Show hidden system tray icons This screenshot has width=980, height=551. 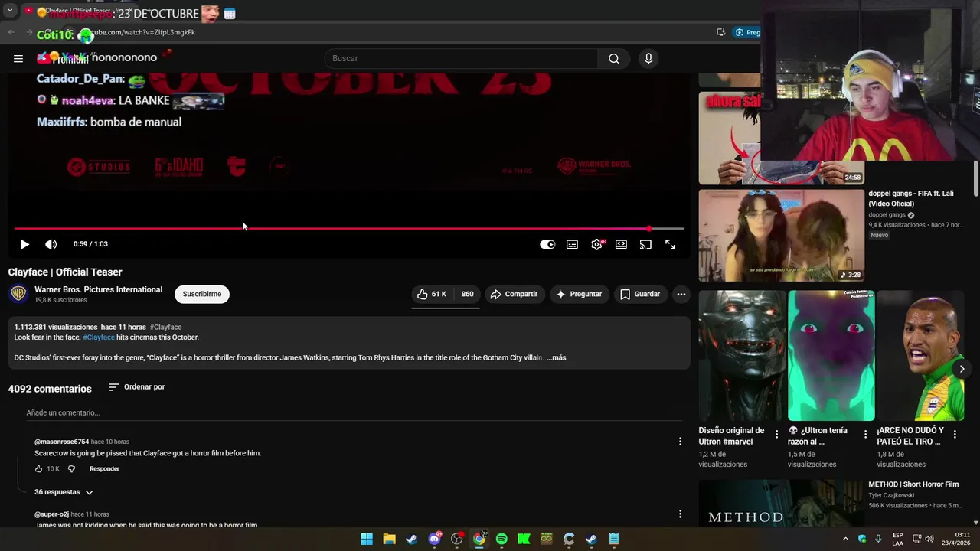845,539
